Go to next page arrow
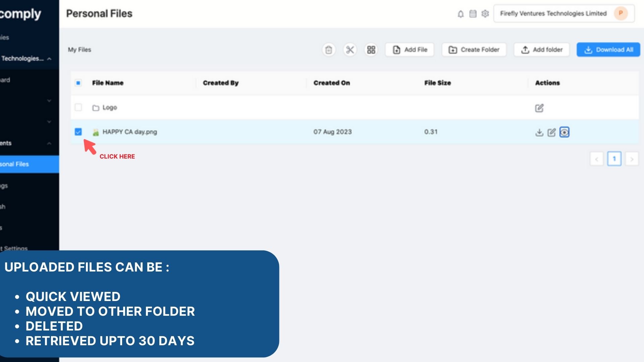Image resolution: width=644 pixels, height=362 pixels. [x=632, y=159]
